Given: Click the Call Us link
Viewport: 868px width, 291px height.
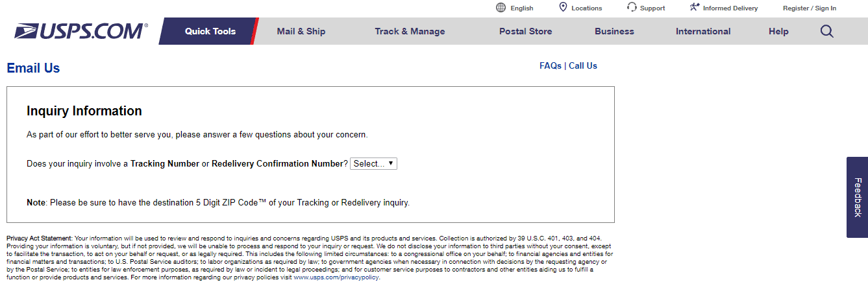Looking at the screenshot, I should (583, 65).
